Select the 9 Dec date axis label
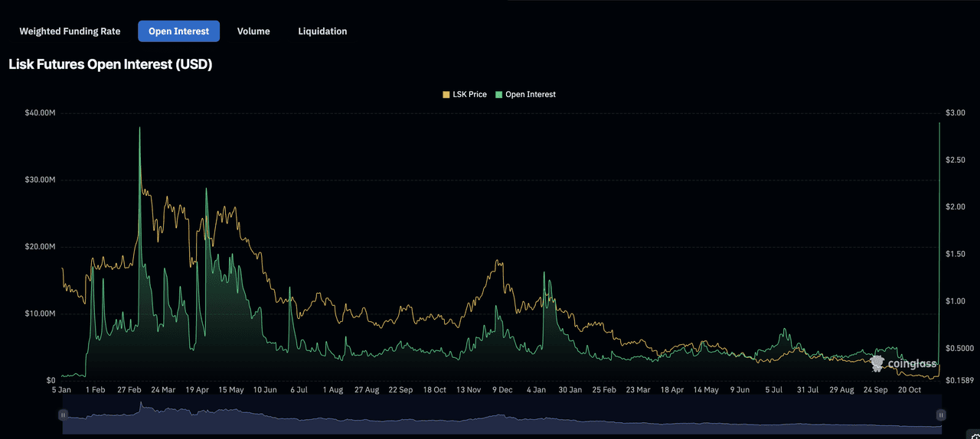 [x=502, y=390]
